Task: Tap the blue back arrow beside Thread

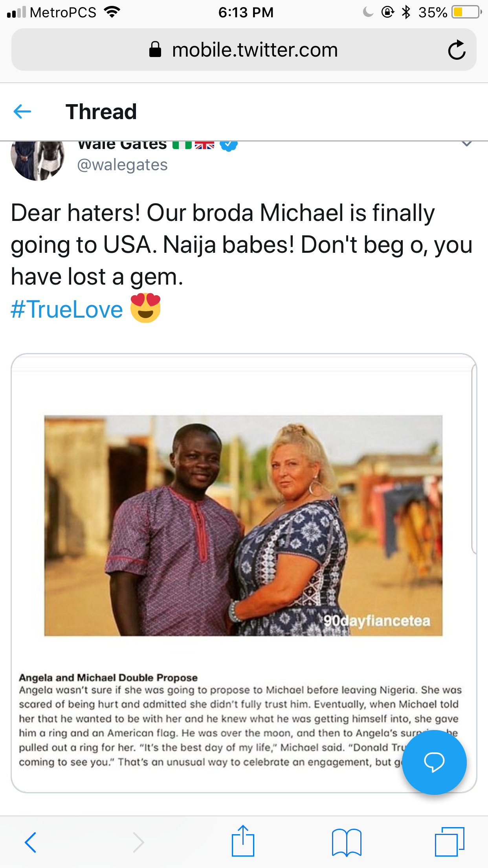Action: click(x=22, y=112)
